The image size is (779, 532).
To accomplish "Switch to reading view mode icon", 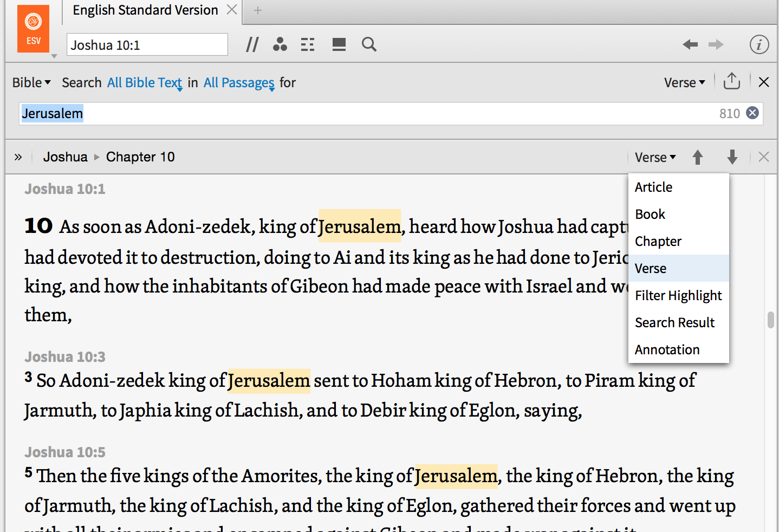I will pyautogui.click(x=339, y=44).
